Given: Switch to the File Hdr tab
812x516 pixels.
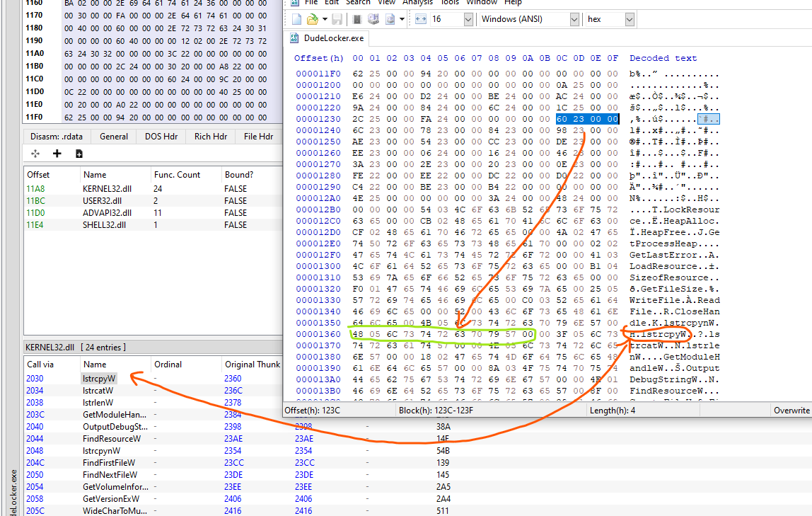Looking at the screenshot, I should [258, 136].
